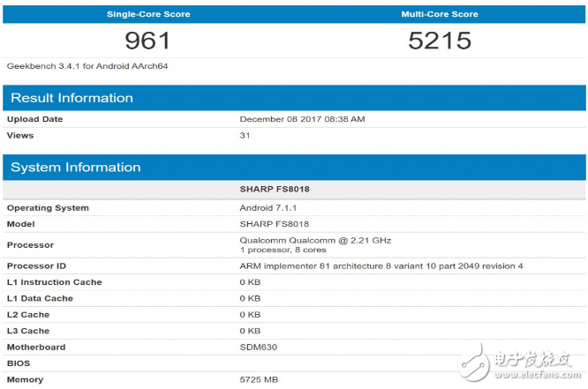Click the BIOS row label

coord(19,363)
